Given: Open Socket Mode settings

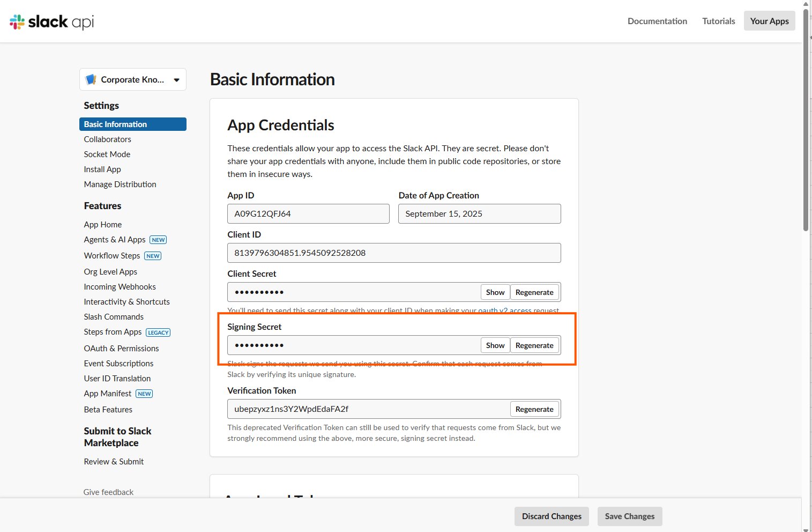Looking at the screenshot, I should click(x=107, y=154).
